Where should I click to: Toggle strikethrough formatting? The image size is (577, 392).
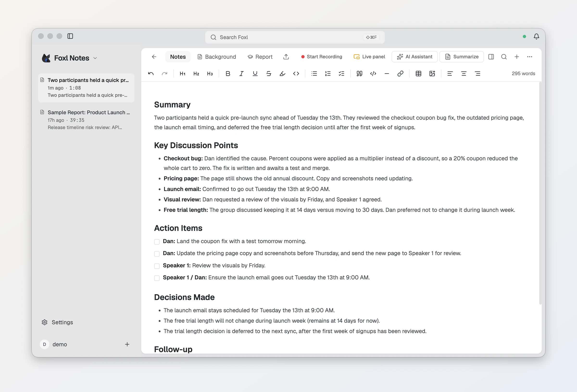[x=269, y=74]
